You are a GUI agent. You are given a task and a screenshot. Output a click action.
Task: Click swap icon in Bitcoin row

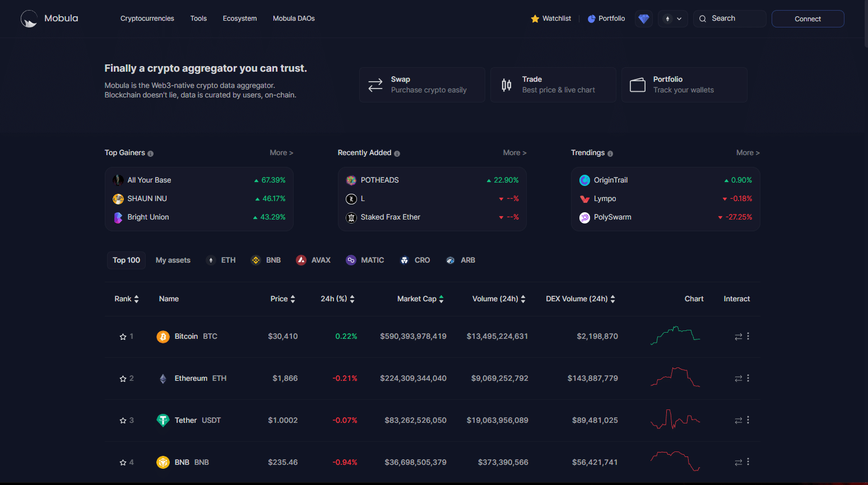pos(739,337)
